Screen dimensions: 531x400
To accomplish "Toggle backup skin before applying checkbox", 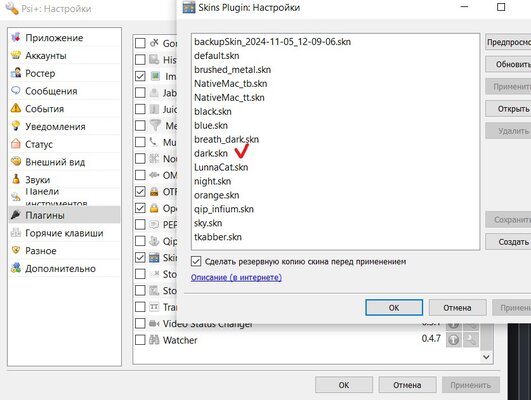I will pyautogui.click(x=196, y=261).
